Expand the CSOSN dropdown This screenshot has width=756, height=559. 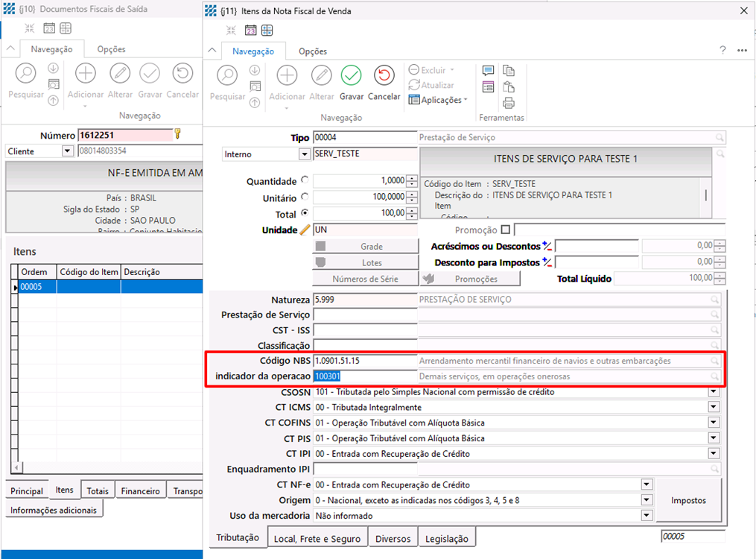point(714,392)
